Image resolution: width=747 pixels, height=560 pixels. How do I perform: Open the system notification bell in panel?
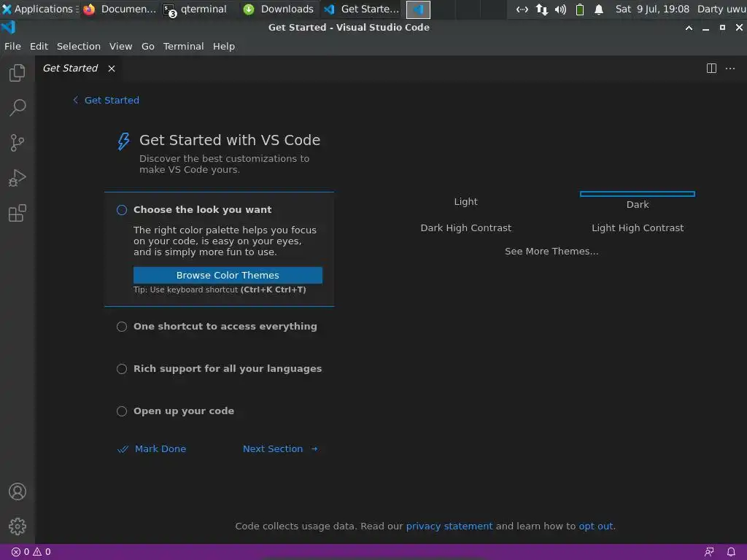click(599, 9)
